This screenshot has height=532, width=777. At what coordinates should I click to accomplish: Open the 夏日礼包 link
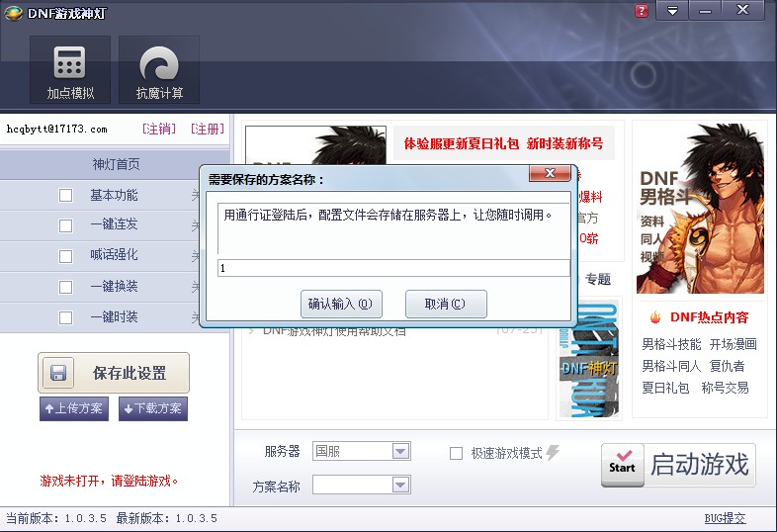click(665, 388)
